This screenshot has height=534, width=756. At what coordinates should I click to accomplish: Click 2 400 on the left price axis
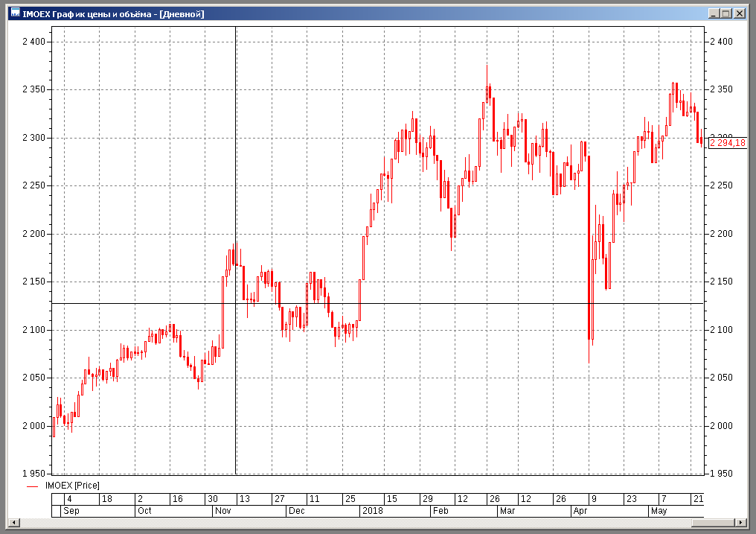(x=33, y=42)
